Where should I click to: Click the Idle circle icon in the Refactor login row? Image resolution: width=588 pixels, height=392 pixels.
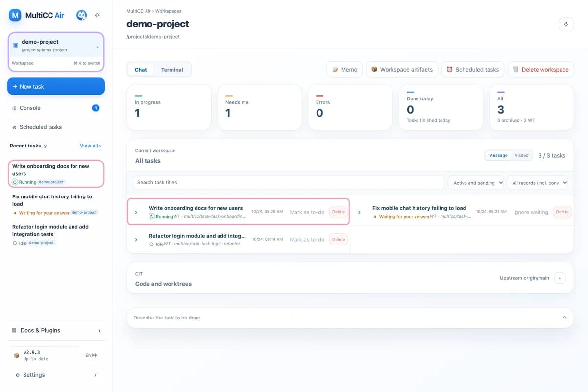click(x=152, y=244)
